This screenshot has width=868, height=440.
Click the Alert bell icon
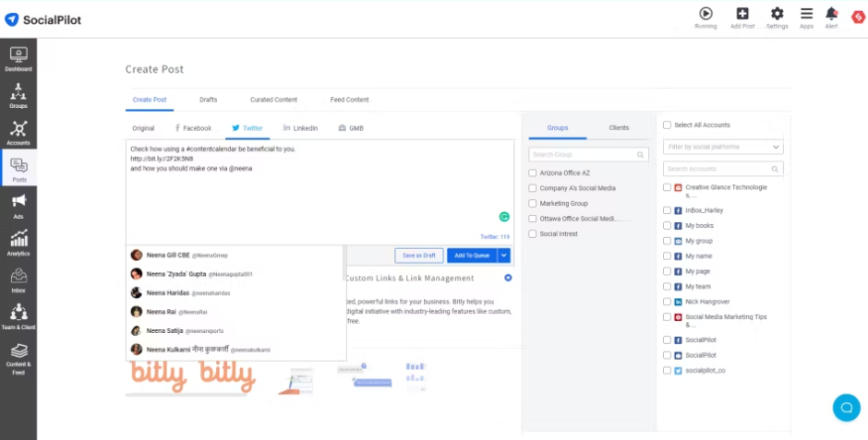point(831,16)
